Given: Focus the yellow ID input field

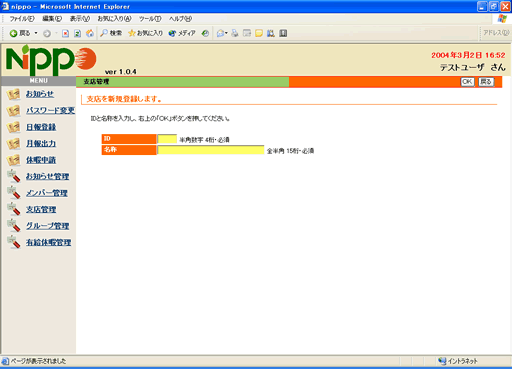Looking at the screenshot, I should [x=167, y=139].
